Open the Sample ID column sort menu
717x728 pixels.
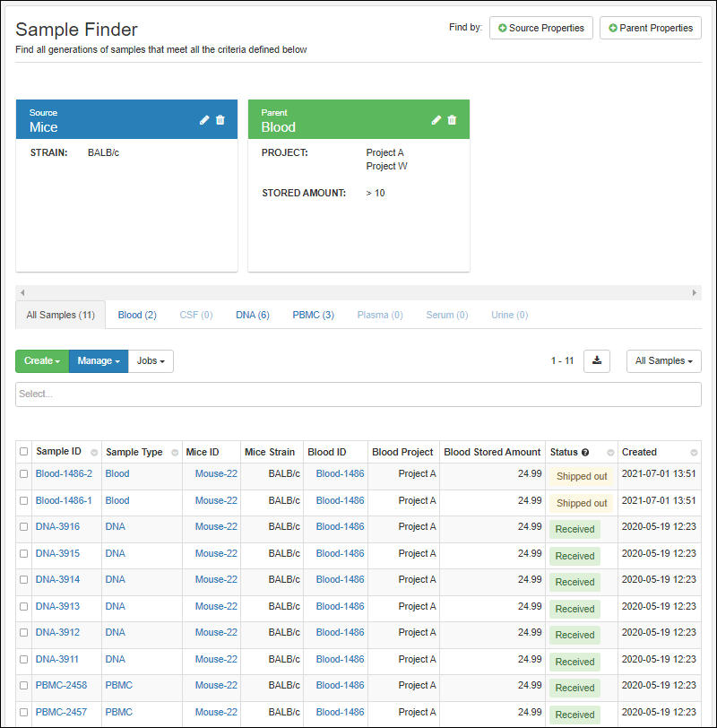pyautogui.click(x=94, y=453)
